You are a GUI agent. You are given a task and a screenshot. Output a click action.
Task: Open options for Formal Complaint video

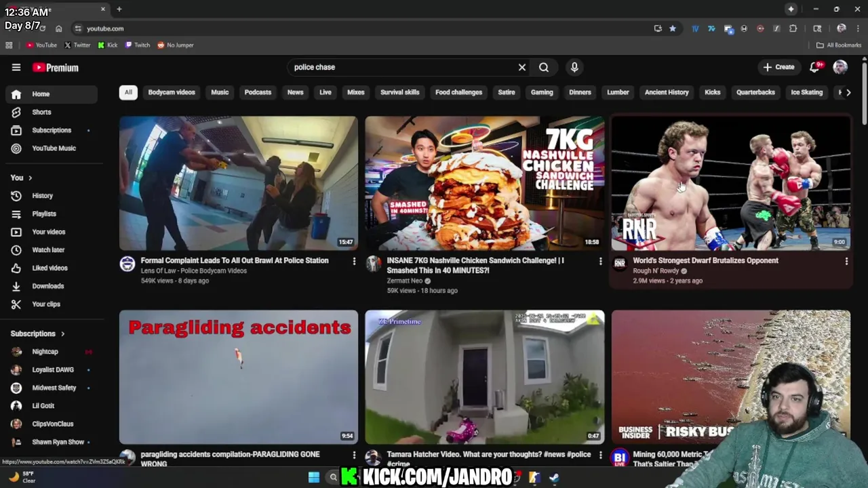pos(354,261)
